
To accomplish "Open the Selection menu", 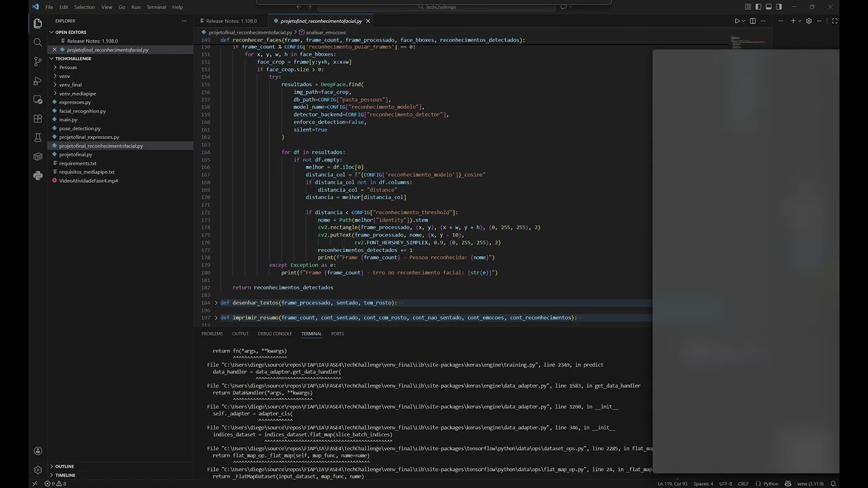I will pos(85,7).
